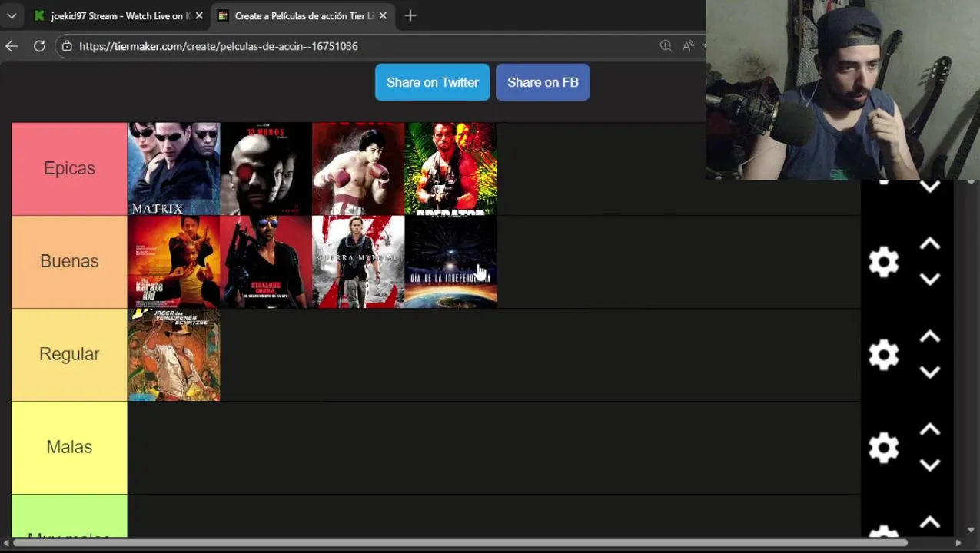
Task: Move Buenas tier up with arrow
Action: click(x=930, y=244)
